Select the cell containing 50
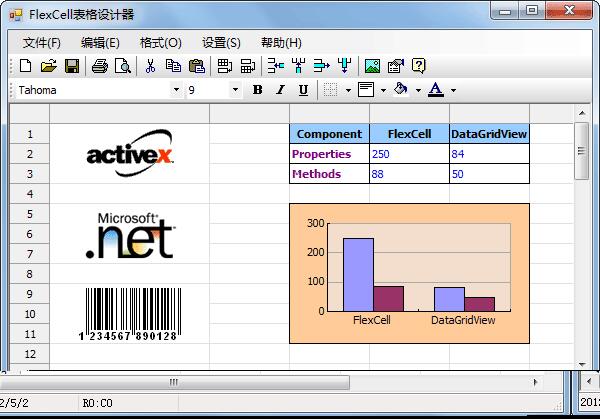Viewport: 600px width, 419px height. pyautogui.click(x=489, y=174)
